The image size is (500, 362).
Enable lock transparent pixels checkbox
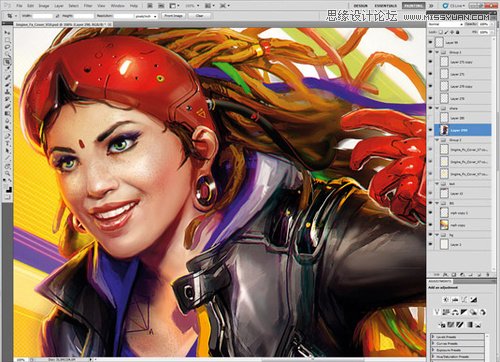pyautogui.click(x=441, y=32)
